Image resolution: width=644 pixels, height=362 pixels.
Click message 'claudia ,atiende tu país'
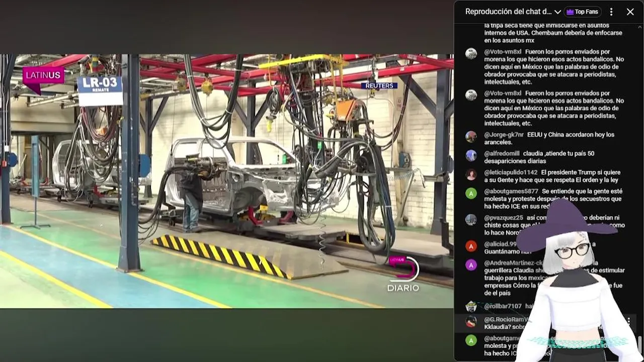(x=539, y=157)
